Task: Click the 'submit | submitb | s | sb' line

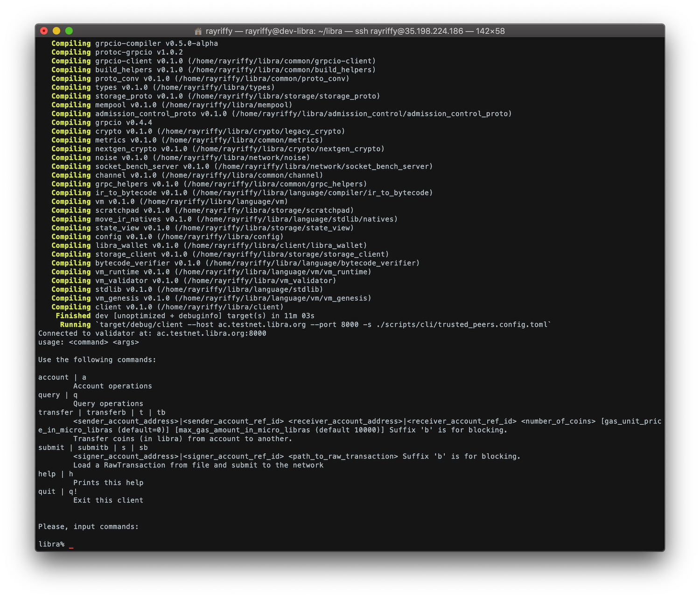Action: point(93,448)
